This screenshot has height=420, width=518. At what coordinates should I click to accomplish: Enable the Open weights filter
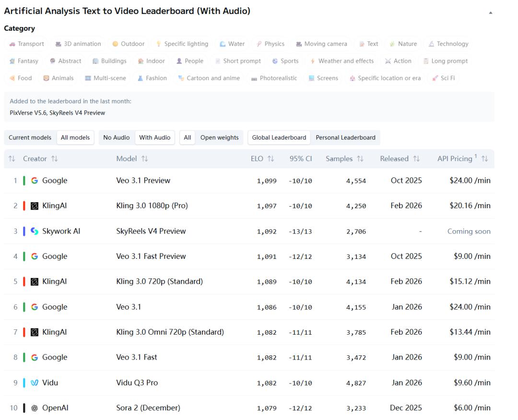219,138
